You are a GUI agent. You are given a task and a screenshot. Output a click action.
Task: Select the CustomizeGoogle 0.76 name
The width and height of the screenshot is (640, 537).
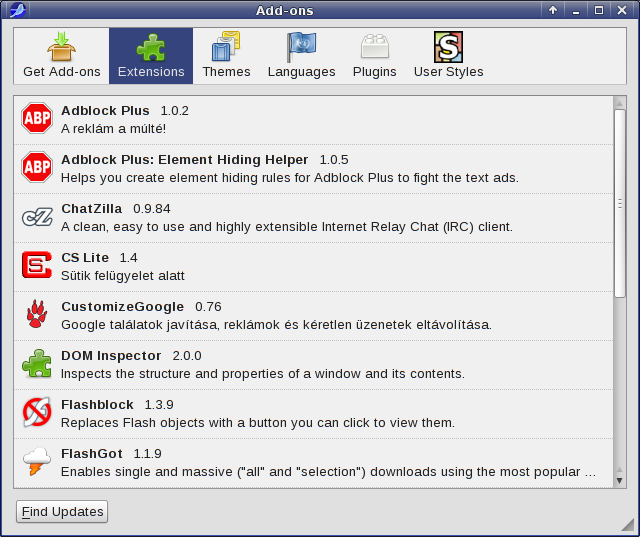141,306
